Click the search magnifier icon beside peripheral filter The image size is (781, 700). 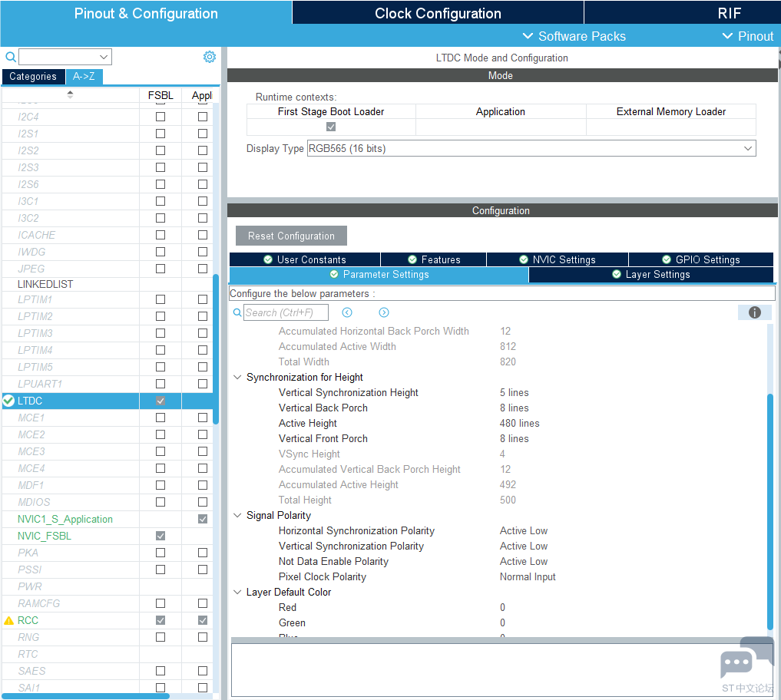point(11,57)
